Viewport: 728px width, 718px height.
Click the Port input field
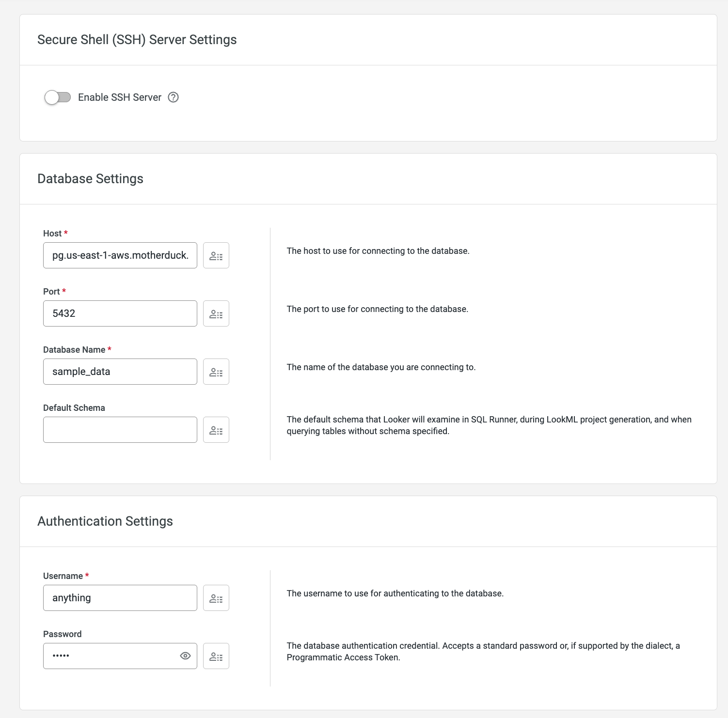tap(120, 313)
